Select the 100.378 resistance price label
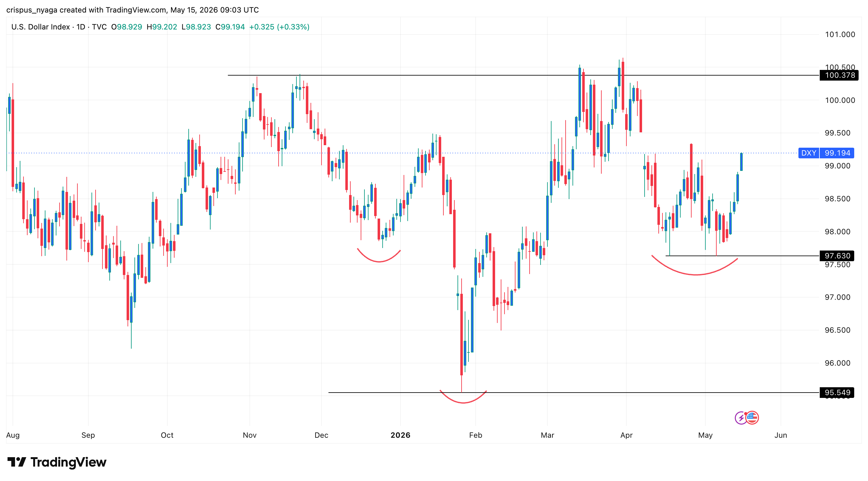868x481 pixels. point(839,75)
